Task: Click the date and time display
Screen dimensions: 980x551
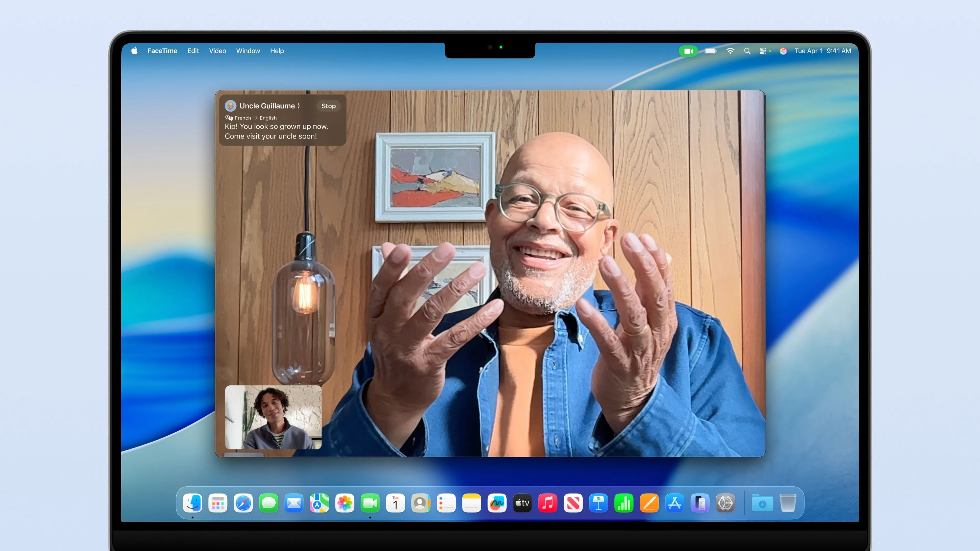Action: [x=823, y=51]
